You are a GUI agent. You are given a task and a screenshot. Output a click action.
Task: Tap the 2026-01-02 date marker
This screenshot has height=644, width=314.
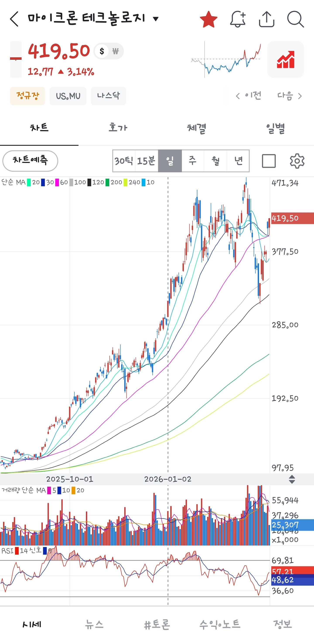168,479
